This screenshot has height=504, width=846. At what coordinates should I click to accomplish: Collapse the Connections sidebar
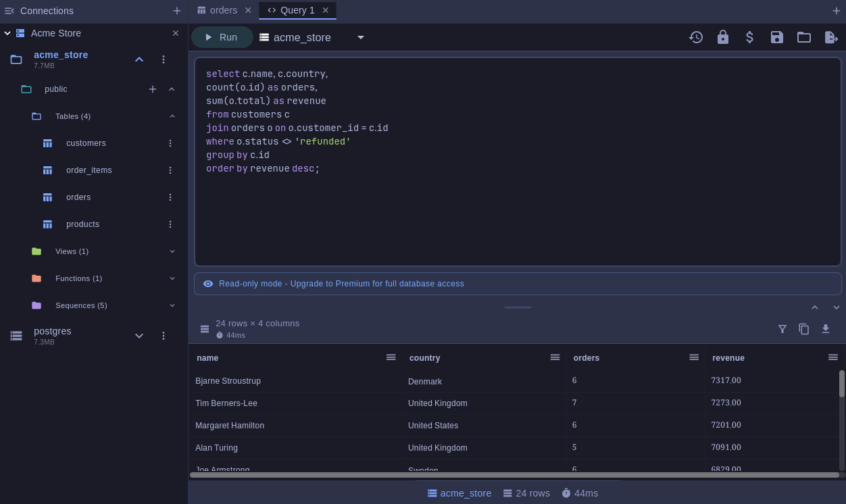pos(9,11)
